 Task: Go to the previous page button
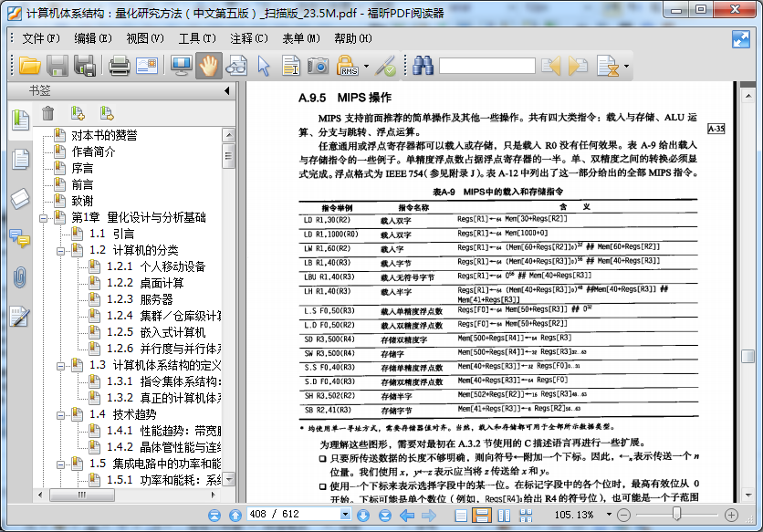[x=235, y=515]
